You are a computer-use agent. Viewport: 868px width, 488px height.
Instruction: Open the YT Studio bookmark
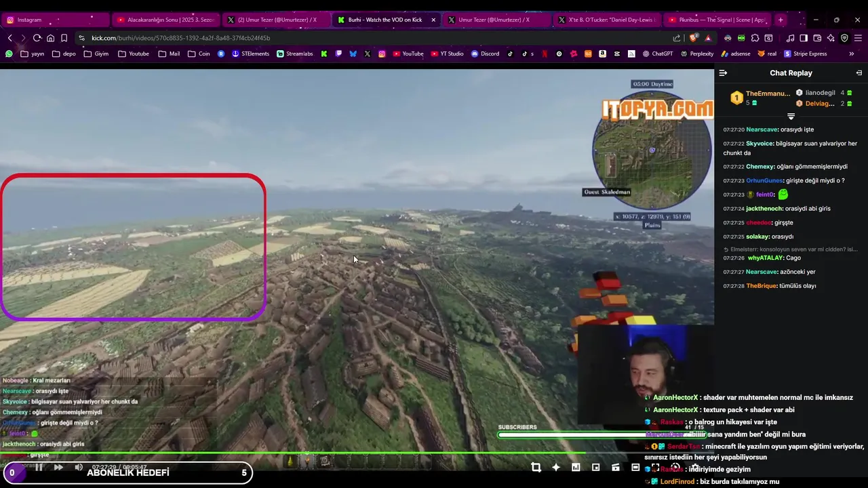pos(447,54)
